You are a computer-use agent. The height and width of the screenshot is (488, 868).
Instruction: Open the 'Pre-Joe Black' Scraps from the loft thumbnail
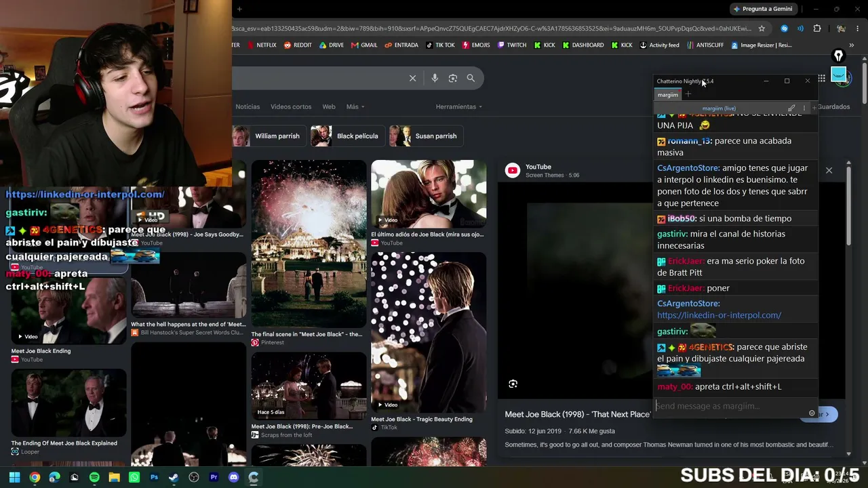(x=309, y=386)
